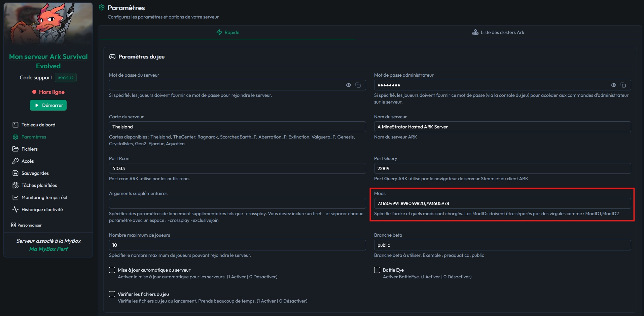Enable Mise à jour automatique checkbox
The image size is (644, 316).
pos(112,270)
